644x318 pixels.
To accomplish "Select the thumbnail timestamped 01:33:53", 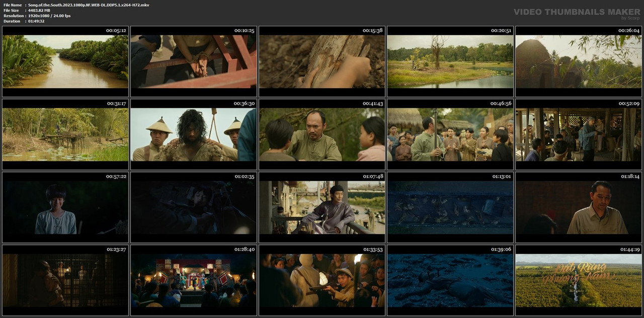I will (x=322, y=280).
